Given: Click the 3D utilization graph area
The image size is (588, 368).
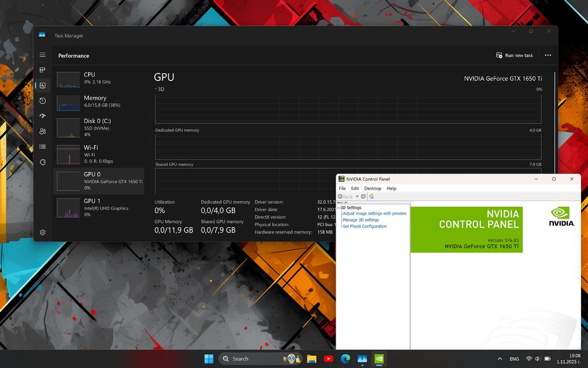Looking at the screenshot, I should (348, 109).
